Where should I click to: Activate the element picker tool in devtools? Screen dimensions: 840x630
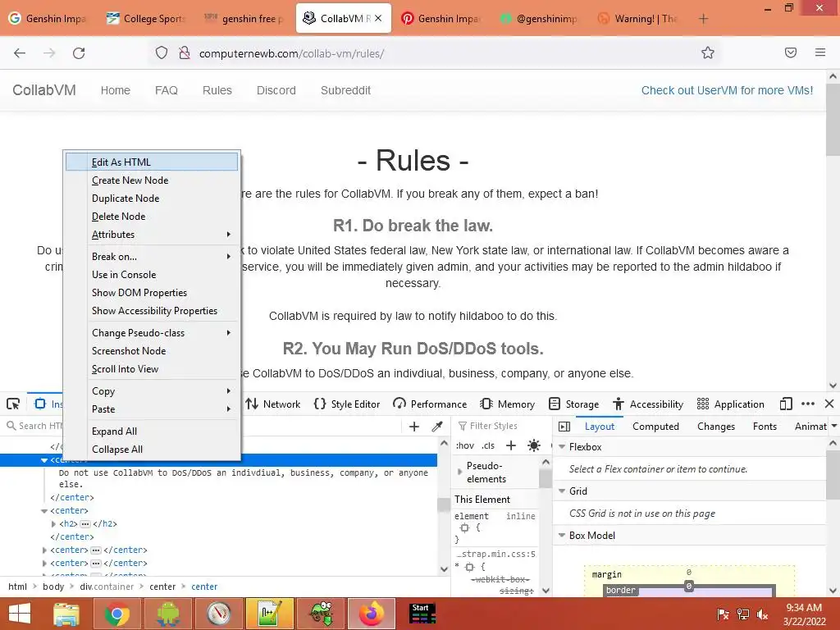(x=13, y=404)
